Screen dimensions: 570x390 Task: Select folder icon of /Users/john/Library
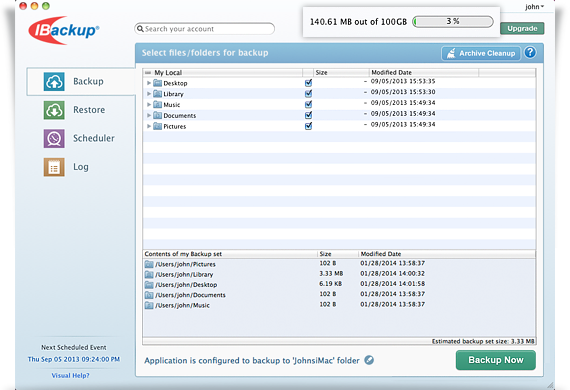click(x=149, y=274)
